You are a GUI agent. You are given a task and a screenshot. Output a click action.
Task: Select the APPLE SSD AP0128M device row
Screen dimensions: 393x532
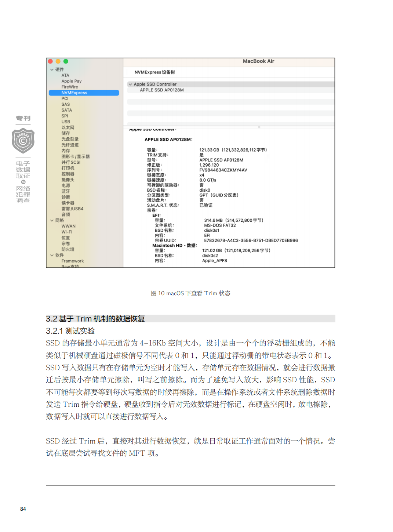[231, 90]
